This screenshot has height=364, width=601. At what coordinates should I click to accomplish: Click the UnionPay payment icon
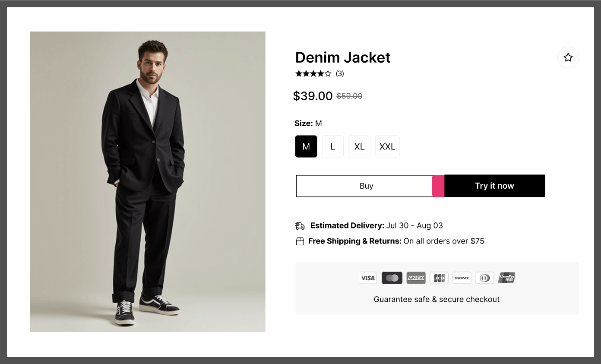[x=506, y=278]
